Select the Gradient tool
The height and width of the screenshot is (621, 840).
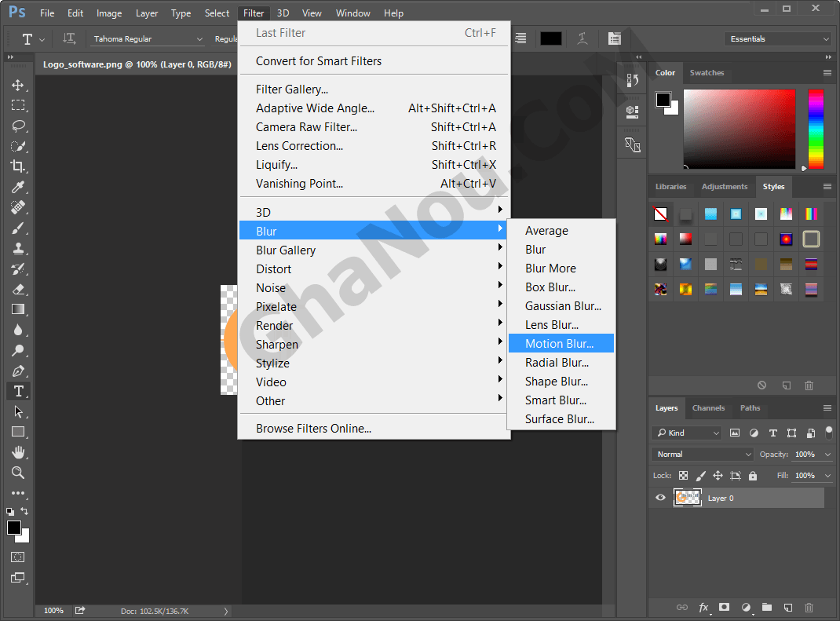(18, 309)
